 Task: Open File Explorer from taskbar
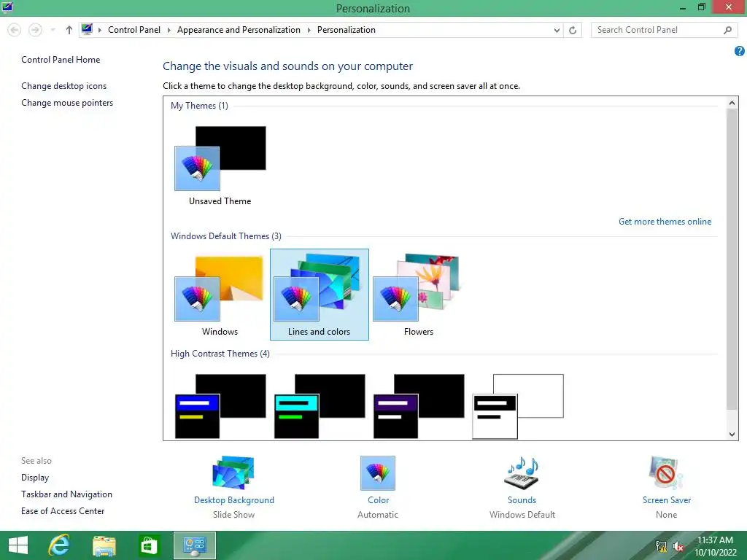(104, 545)
